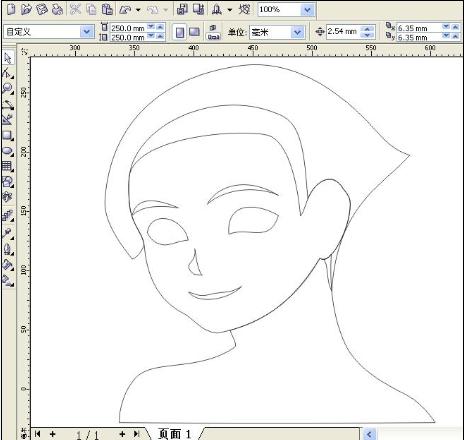464x440 pixels.
Task: Select the Freehand tool
Action: [8, 105]
